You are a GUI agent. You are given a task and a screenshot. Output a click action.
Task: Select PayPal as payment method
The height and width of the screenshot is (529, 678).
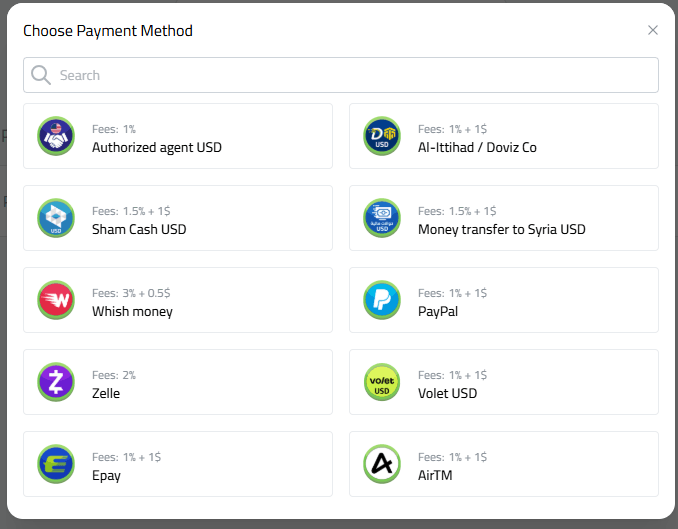tap(504, 300)
